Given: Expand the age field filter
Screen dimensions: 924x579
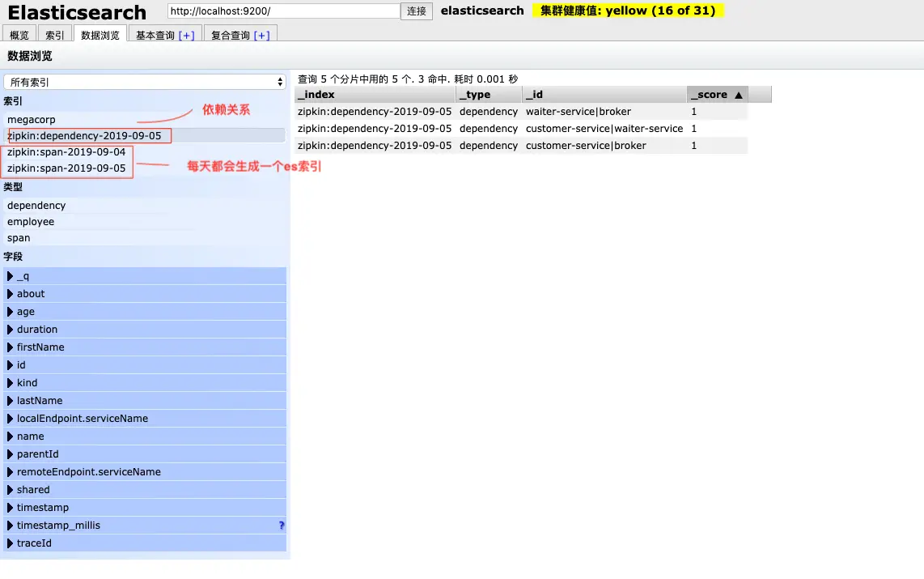Looking at the screenshot, I should coord(145,311).
